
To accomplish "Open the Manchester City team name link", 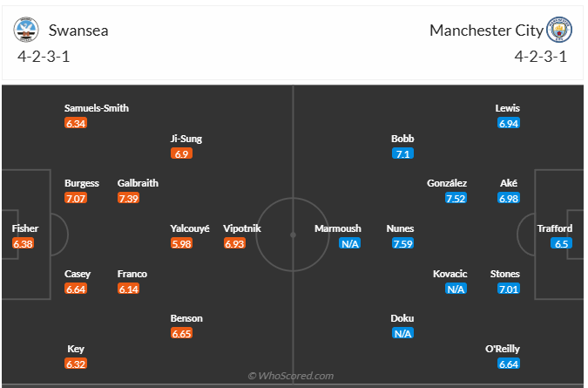I will 486,31.
